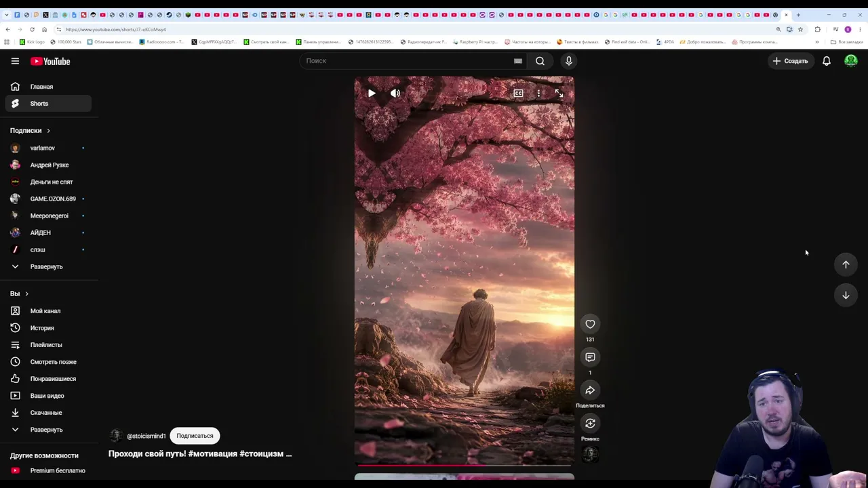Image resolution: width=868 pixels, height=488 pixels.
Task: Click the search magnifier button
Action: pos(540,61)
